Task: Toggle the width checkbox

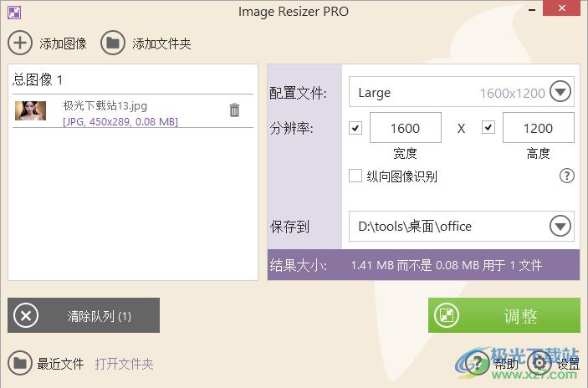Action: pos(355,128)
